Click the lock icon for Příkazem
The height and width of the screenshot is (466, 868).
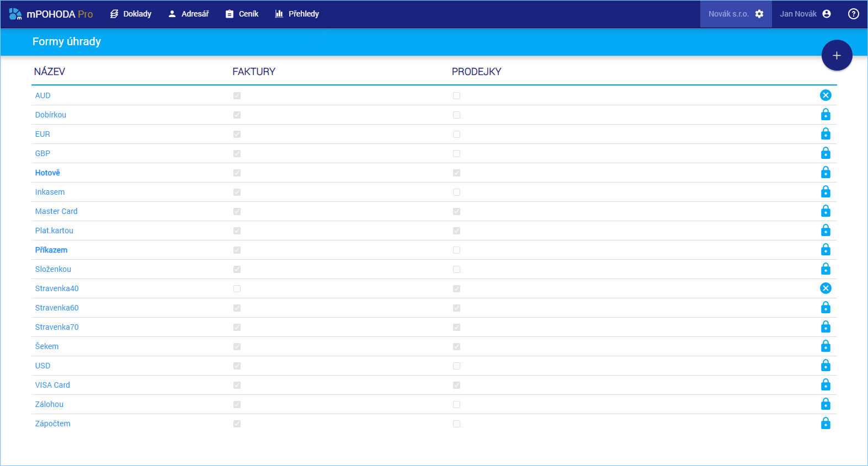pos(826,249)
